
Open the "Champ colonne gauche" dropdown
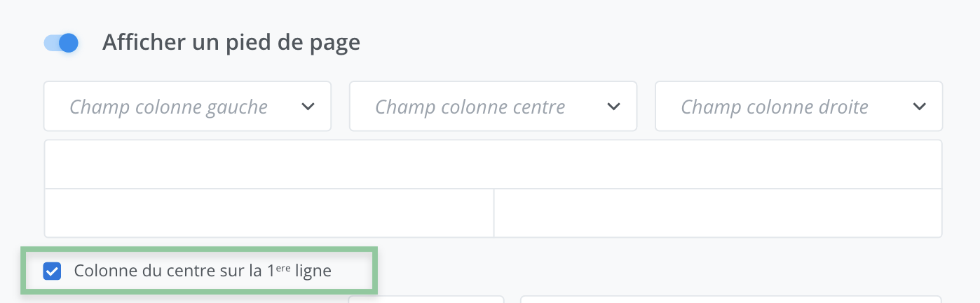(187, 107)
